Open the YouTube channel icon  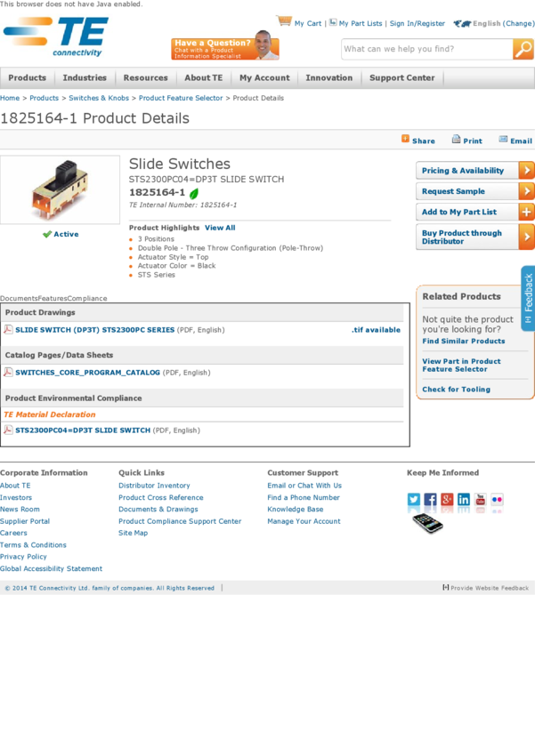point(481,500)
